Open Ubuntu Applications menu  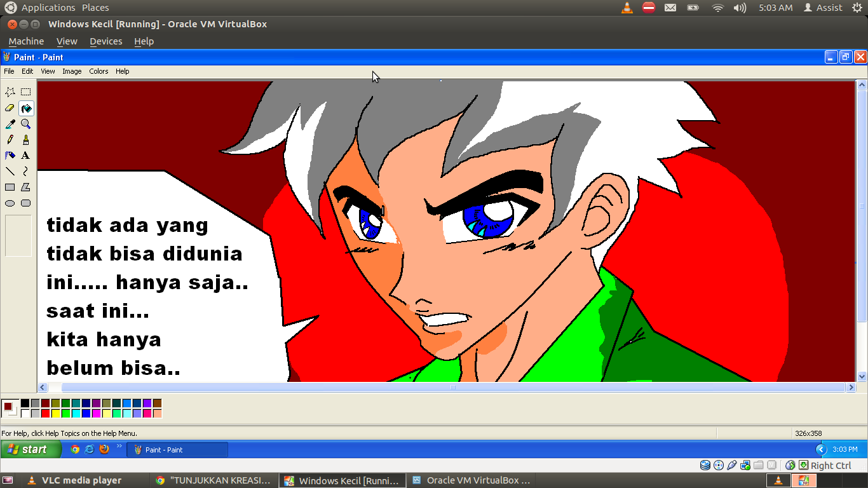[48, 8]
